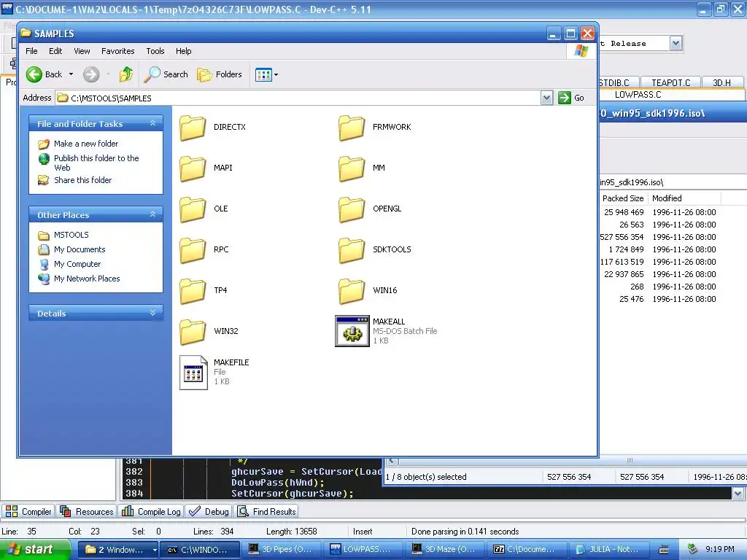The image size is (747, 560).
Task: Click the system tray icon beside the clock
Action: click(x=692, y=550)
